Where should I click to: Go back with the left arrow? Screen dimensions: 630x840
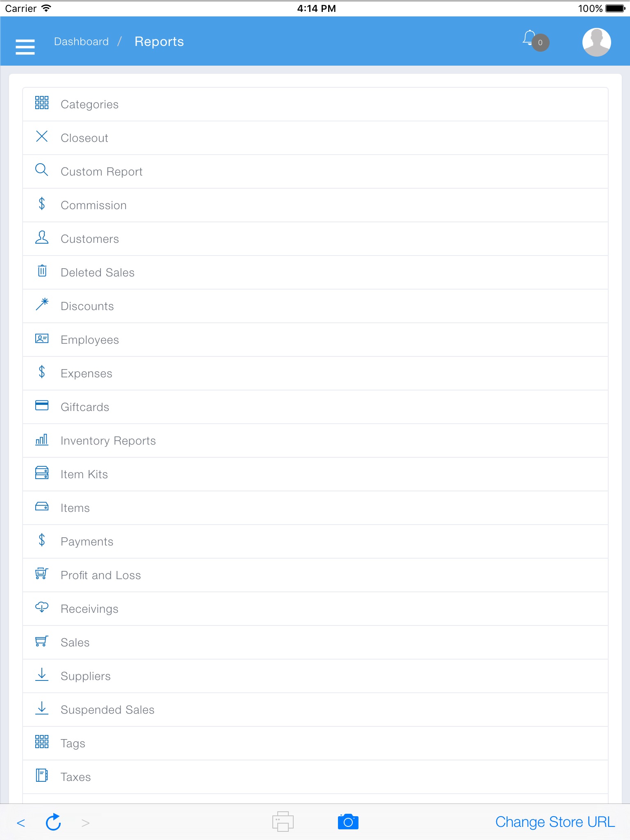(21, 823)
